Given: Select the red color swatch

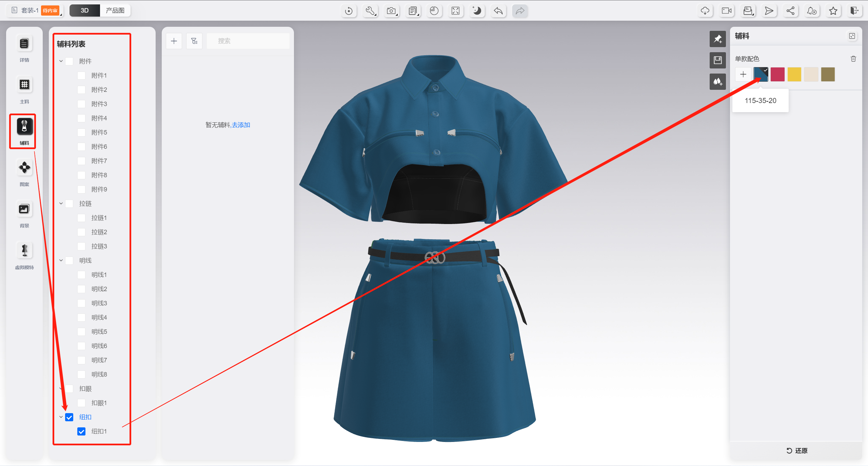Looking at the screenshot, I should 777,75.
